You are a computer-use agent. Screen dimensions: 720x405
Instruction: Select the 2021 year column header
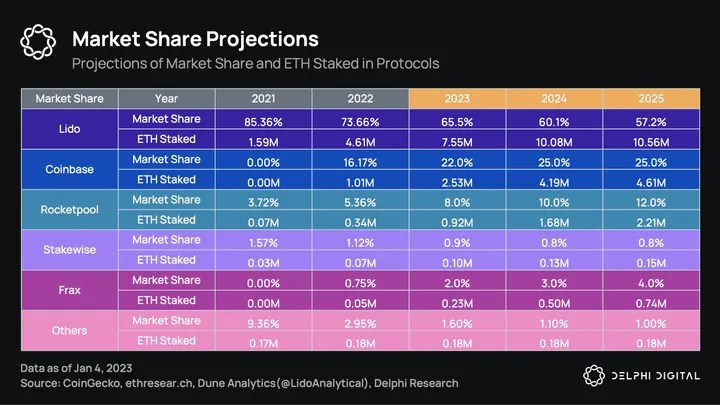(x=264, y=98)
